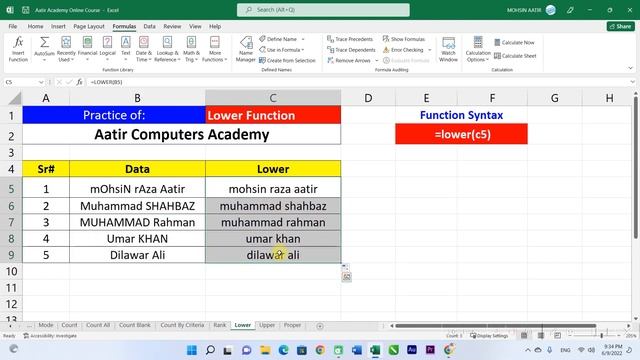This screenshot has height=360, width=640.
Task: Select all cells with corner triangle
Action: click(x=15, y=98)
